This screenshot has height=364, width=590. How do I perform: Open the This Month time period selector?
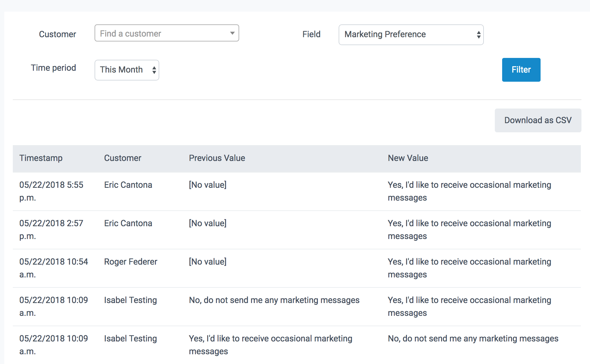coord(122,70)
